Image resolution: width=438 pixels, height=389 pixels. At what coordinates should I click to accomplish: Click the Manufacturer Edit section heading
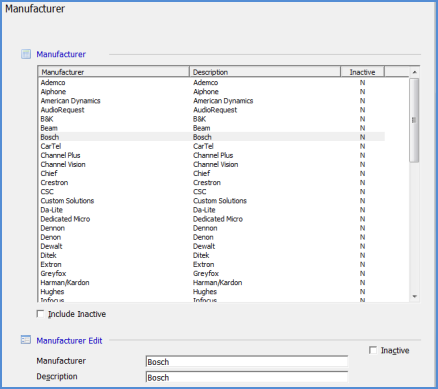[69, 341]
